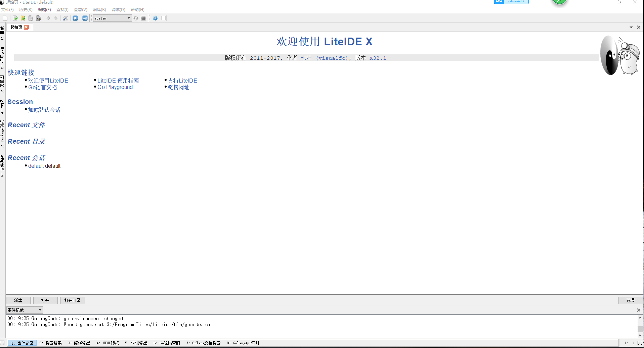Click the 新建 button
Viewport: 644px width, 348px height.
point(18,300)
